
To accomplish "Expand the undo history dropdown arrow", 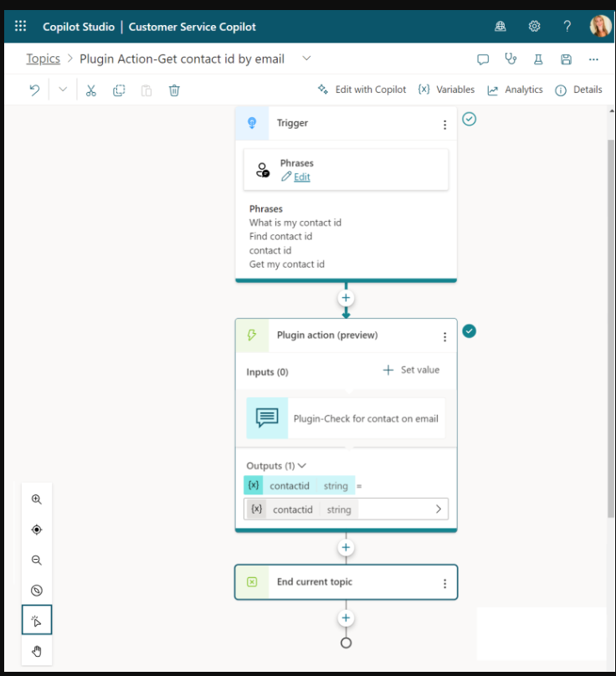I will 63,90.
